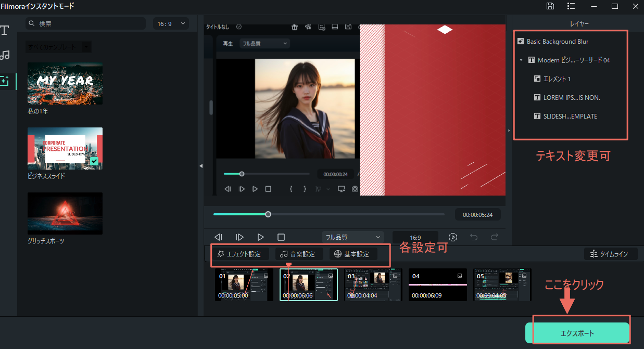This screenshot has width=644, height=349.
Task: Open 基本設定 settings
Action: pos(352,254)
